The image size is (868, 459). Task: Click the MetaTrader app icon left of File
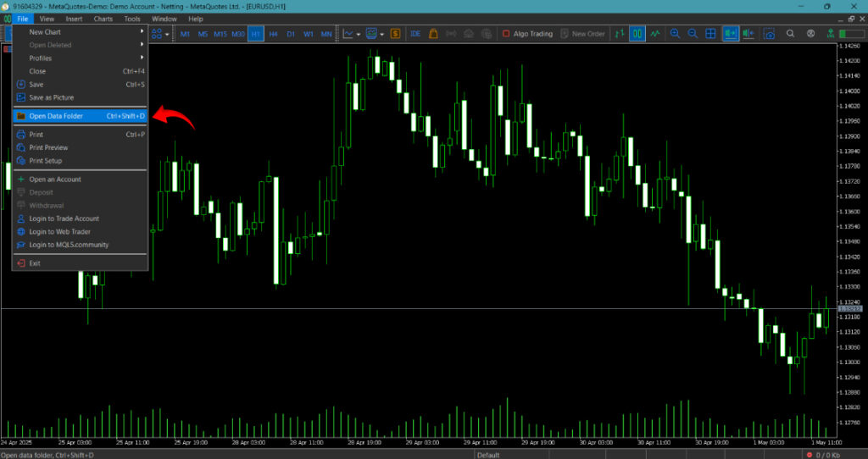click(7, 19)
